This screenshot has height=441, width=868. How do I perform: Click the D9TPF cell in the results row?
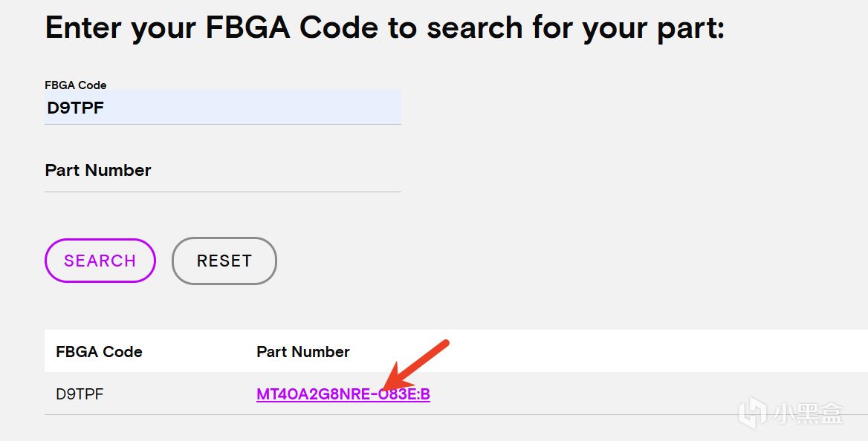[80, 394]
